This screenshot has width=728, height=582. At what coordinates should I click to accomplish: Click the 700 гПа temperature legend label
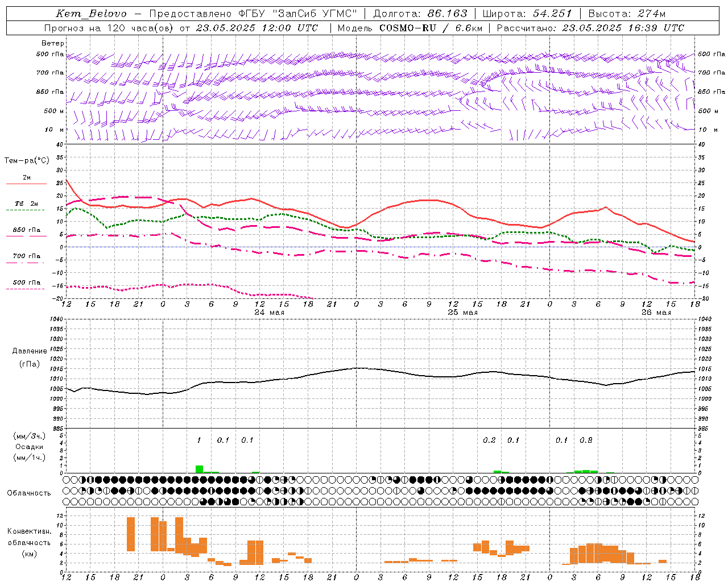[27, 256]
